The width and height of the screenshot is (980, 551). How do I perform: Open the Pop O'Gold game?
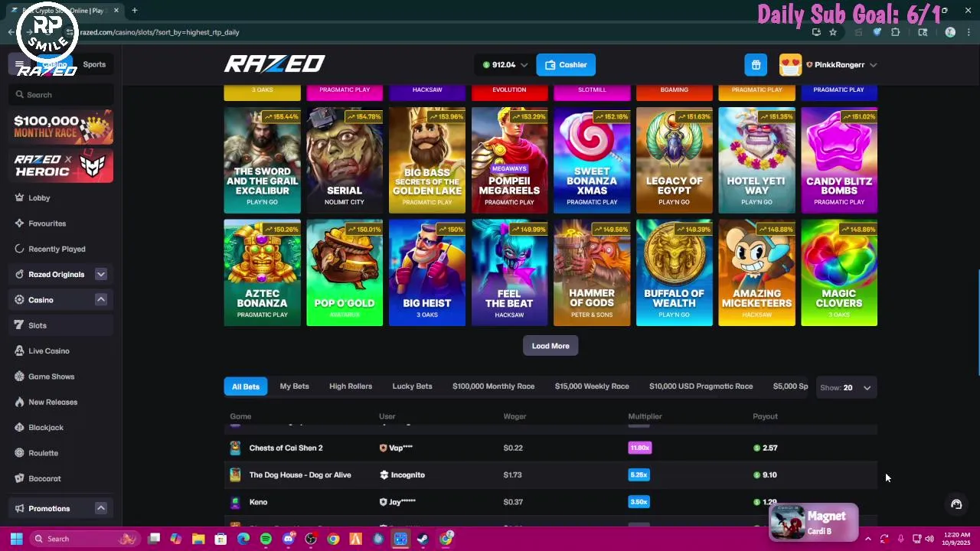click(345, 273)
